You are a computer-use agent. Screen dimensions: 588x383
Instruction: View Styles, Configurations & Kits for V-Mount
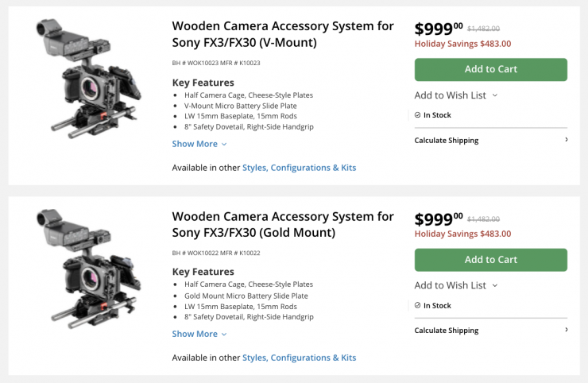click(x=299, y=168)
